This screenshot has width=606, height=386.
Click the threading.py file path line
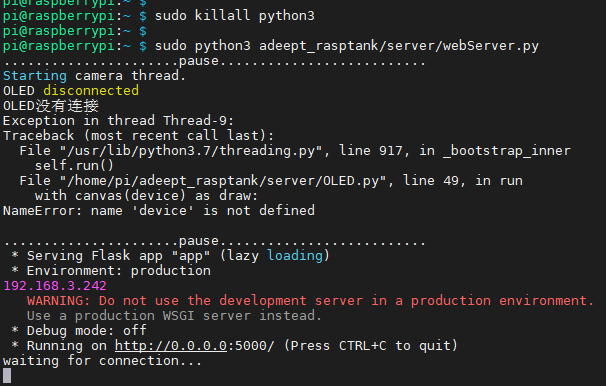(295, 151)
